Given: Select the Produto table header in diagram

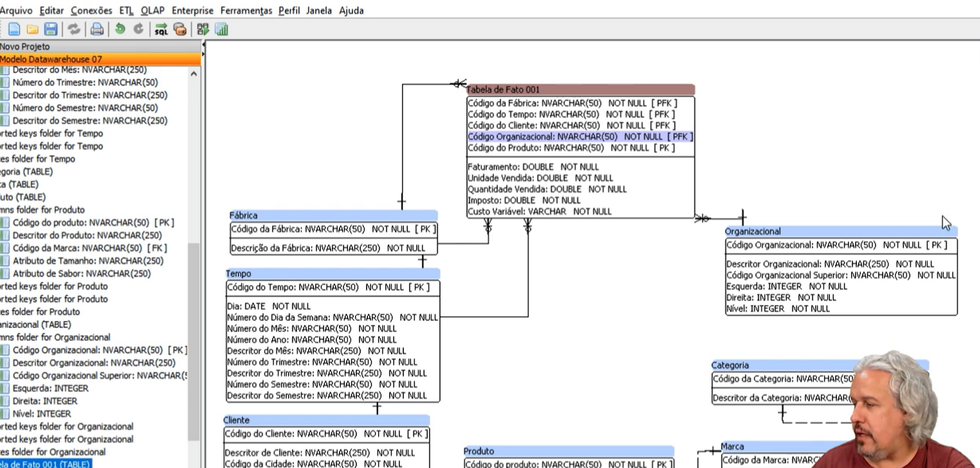Looking at the screenshot, I should [569, 451].
